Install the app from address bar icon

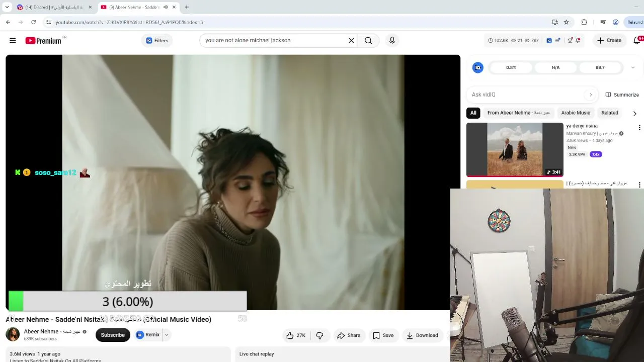point(554,22)
